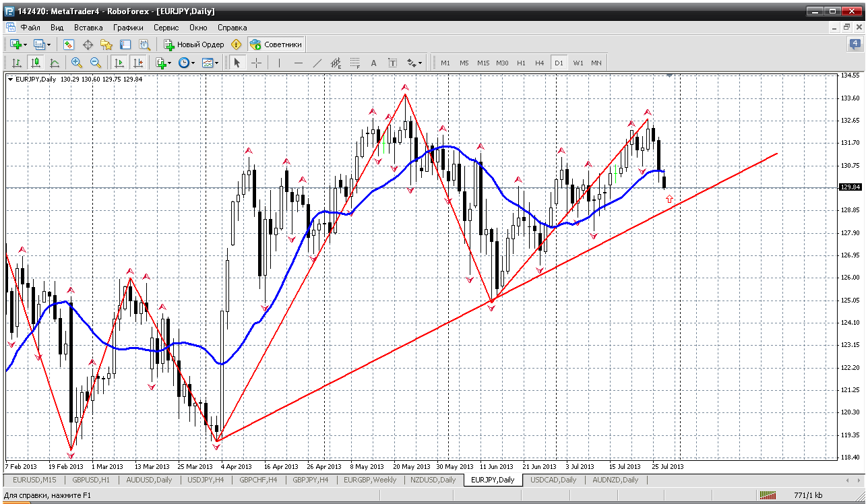Select the Vertical Line drawing tool
This screenshot has width=868, height=504.
(279, 63)
